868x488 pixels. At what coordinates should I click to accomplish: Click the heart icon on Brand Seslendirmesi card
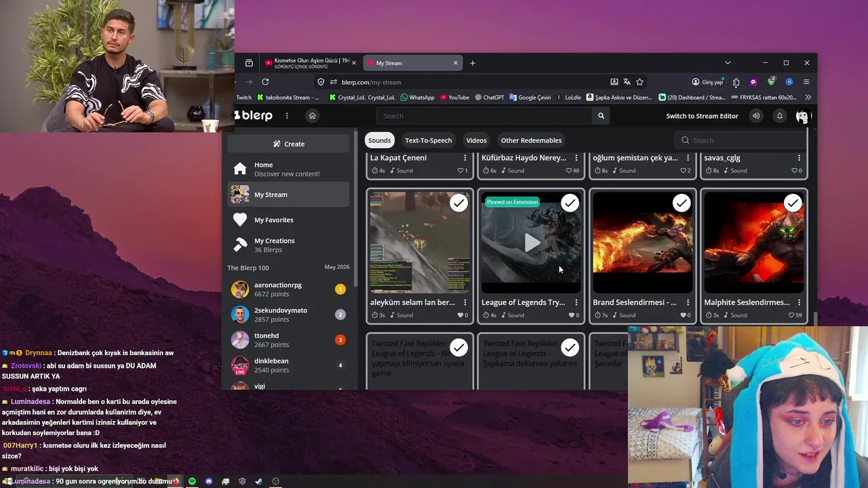[x=684, y=315]
